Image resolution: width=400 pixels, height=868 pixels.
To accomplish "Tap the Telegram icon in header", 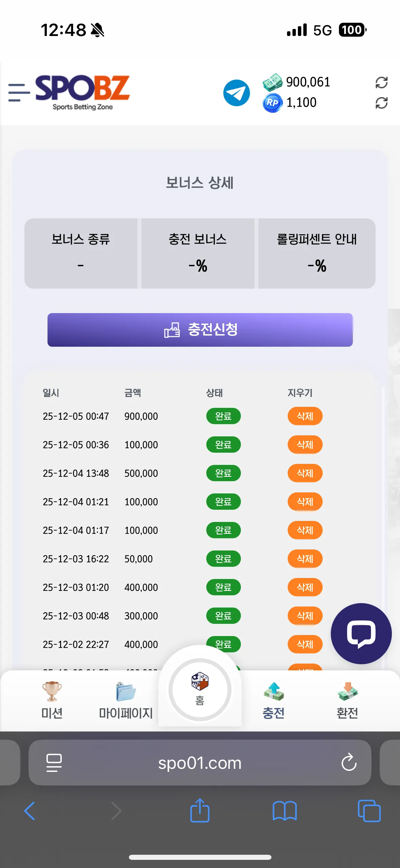I will 236,93.
